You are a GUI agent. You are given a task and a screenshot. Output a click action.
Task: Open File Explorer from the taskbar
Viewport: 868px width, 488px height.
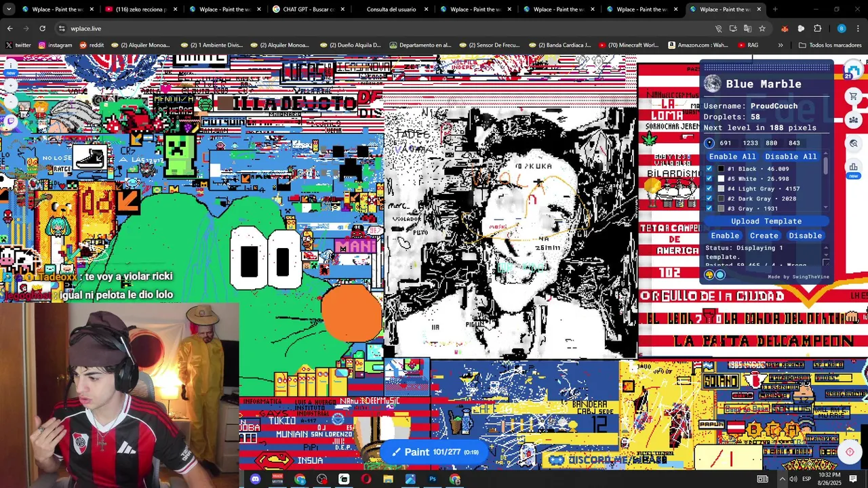click(388, 479)
